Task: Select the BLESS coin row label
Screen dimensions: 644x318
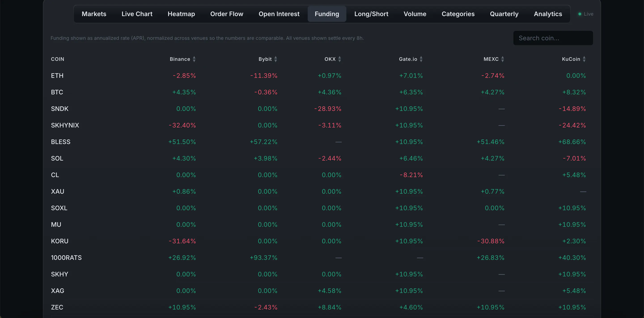Action: coord(61,142)
